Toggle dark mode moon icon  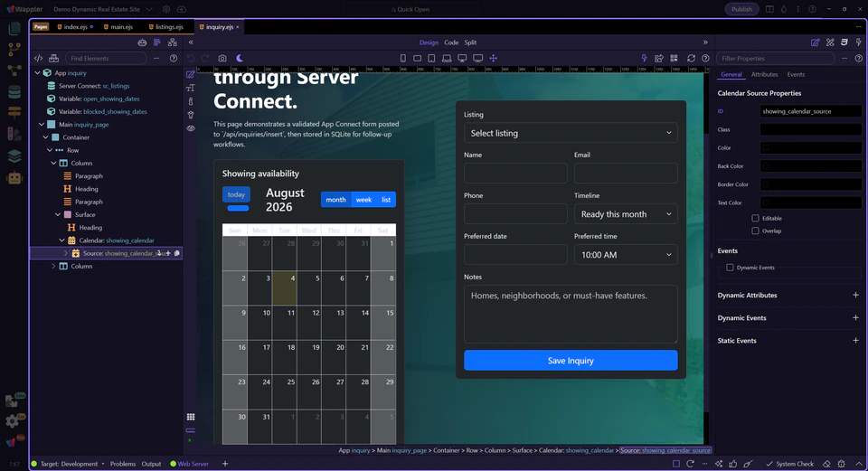(x=240, y=58)
